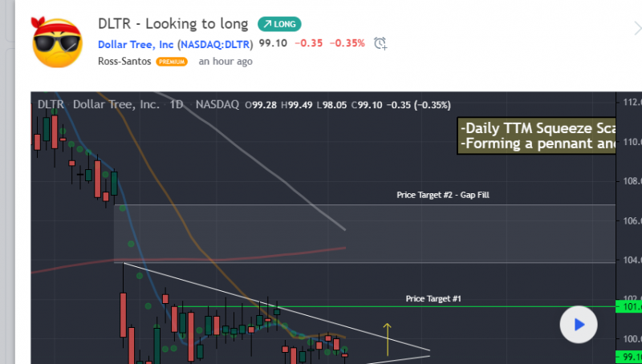The width and height of the screenshot is (642, 364).
Task: Select the Price Target #1 label
Action: tap(433, 298)
